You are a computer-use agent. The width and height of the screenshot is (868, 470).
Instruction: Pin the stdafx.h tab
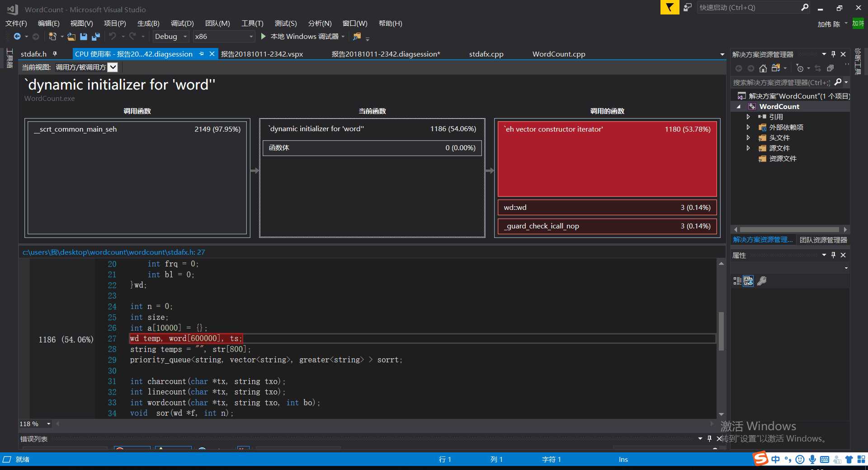tap(55, 54)
